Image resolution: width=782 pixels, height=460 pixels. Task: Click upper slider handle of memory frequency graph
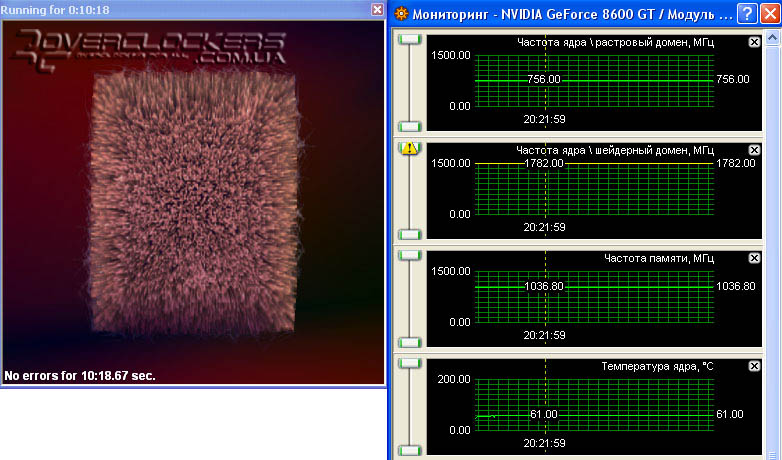pyautogui.click(x=409, y=255)
